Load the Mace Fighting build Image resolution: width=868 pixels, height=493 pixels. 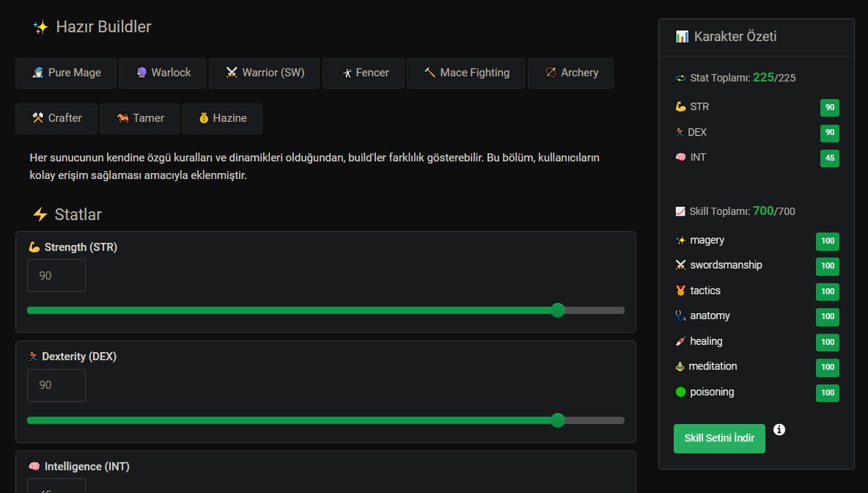click(466, 73)
